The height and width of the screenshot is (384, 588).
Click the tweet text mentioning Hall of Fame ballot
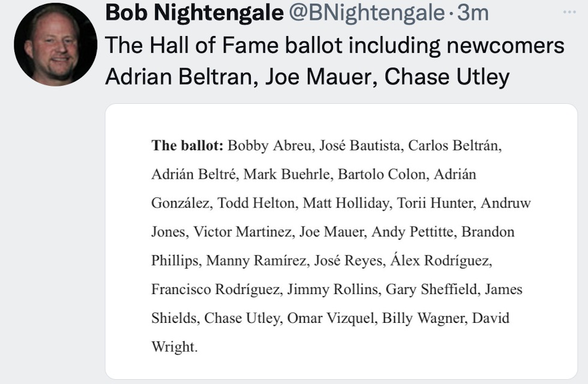pos(335,61)
